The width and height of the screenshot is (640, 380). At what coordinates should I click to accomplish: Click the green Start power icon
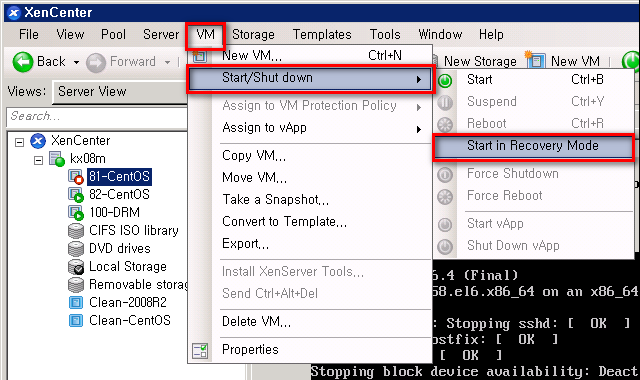[x=445, y=80]
